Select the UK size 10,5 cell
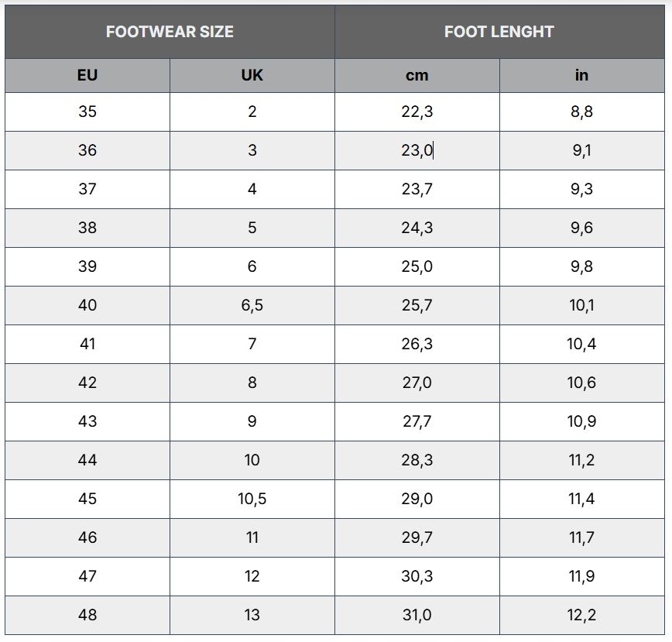This screenshot has width=672, height=642. coord(252,499)
